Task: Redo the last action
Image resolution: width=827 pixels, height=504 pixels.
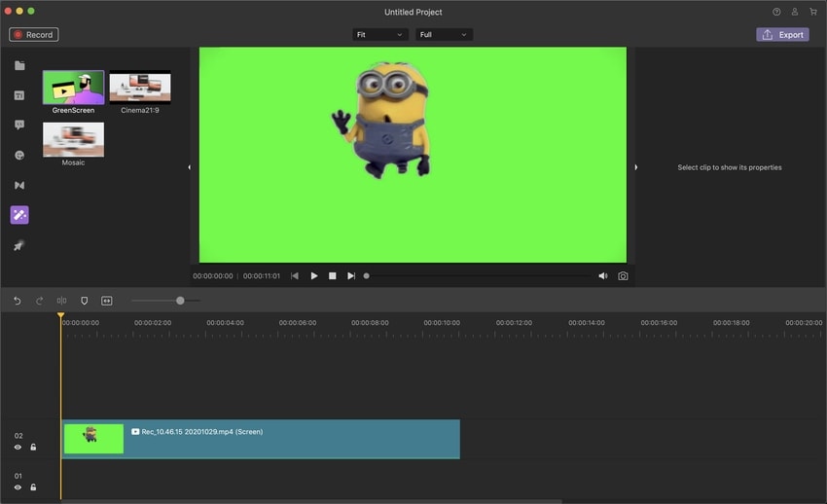Action: coord(40,301)
